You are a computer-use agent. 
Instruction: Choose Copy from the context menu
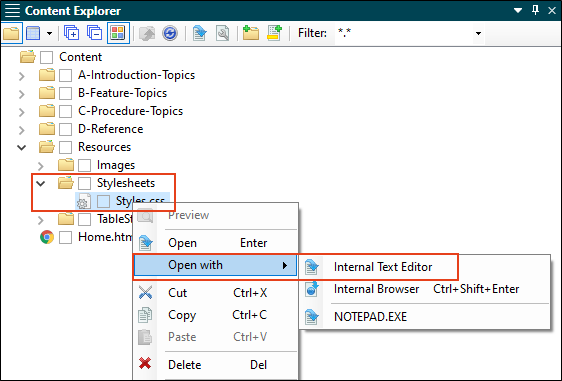(x=215, y=315)
